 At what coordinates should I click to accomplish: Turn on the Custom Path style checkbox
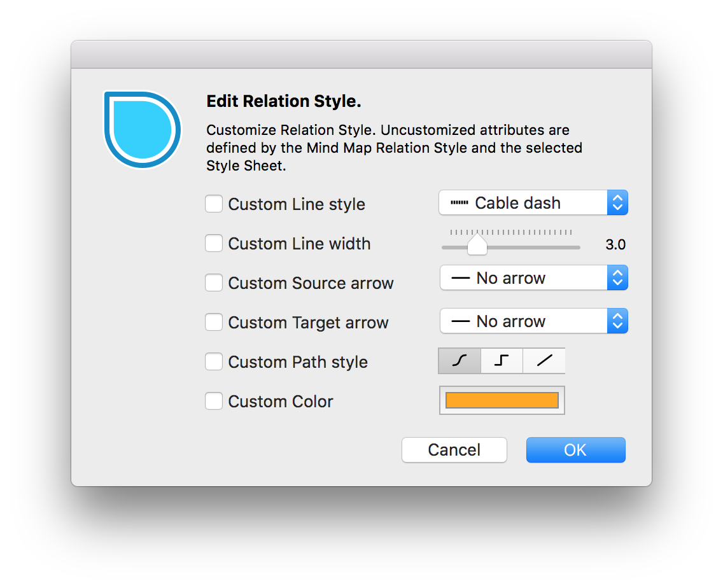(214, 362)
